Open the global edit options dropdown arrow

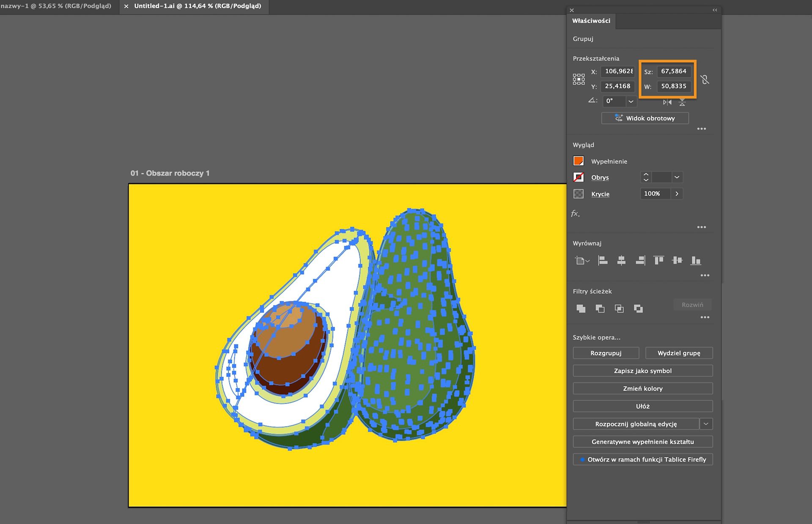tap(706, 424)
